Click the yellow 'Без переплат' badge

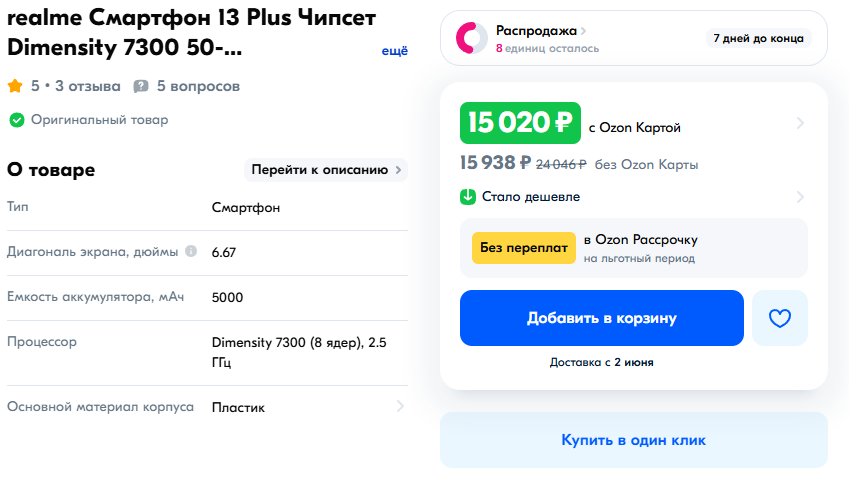pos(524,247)
